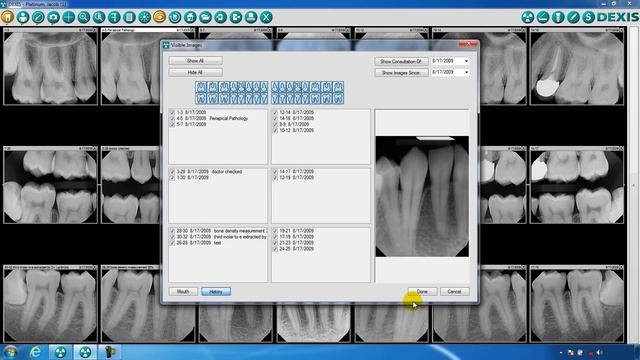This screenshot has width=640, height=360.
Task: Click the house icon in the toolbar
Action: pos(190,17)
